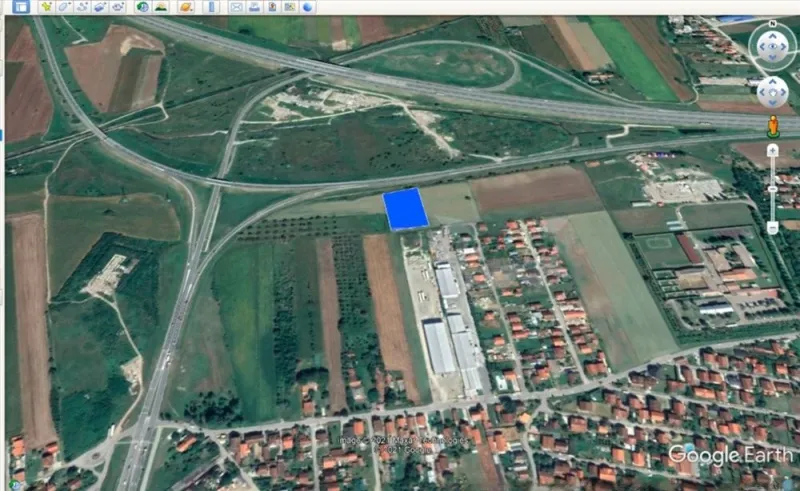
Task: Click the Print icon in toolbar
Action: tap(254, 6)
